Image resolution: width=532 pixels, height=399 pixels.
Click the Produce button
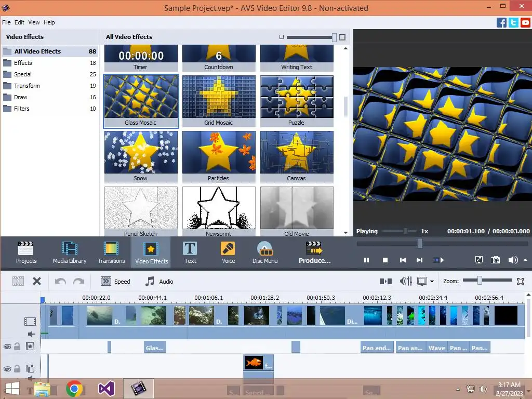pyautogui.click(x=314, y=252)
